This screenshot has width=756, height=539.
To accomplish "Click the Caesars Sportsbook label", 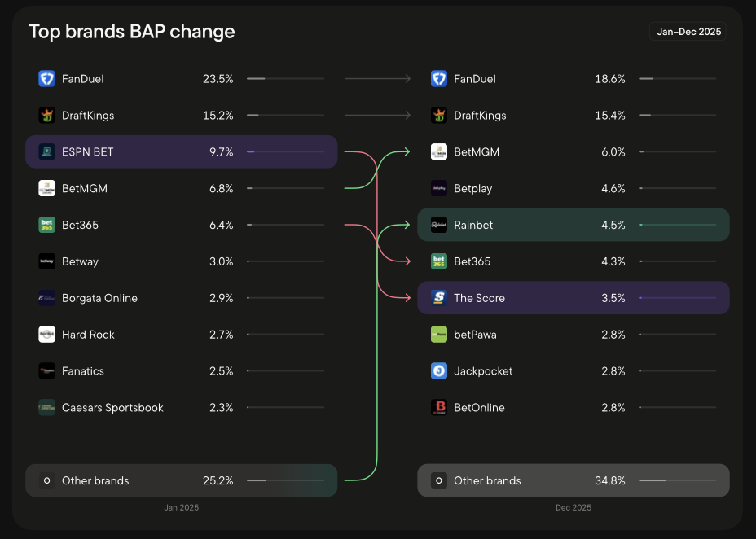I will 112,408.
